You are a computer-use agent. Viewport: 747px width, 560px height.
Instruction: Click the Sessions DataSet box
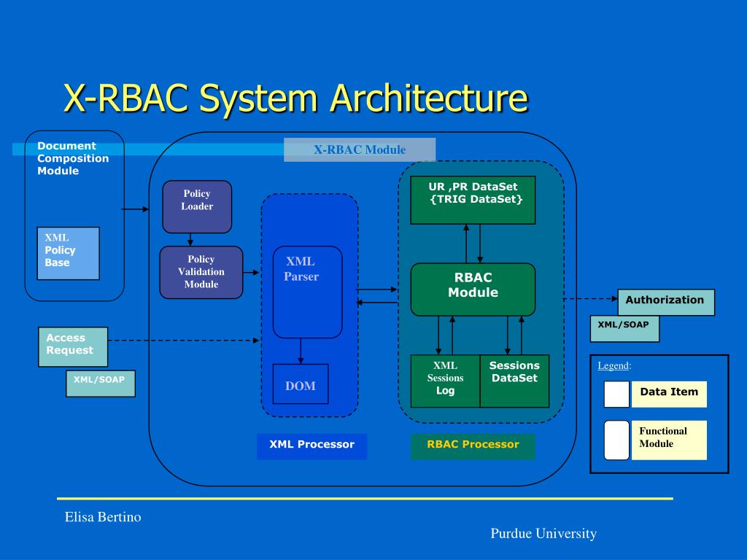pyautogui.click(x=514, y=381)
